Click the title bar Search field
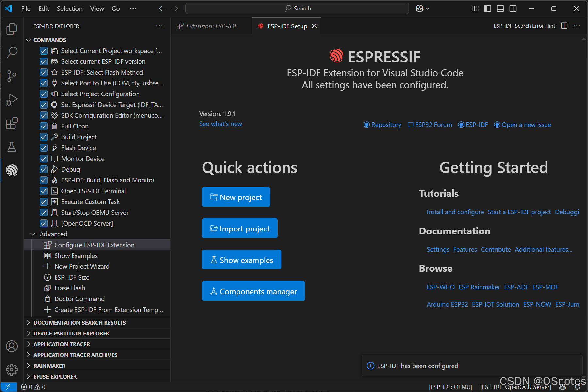Viewport: 588px width, 392px height. 297,9
